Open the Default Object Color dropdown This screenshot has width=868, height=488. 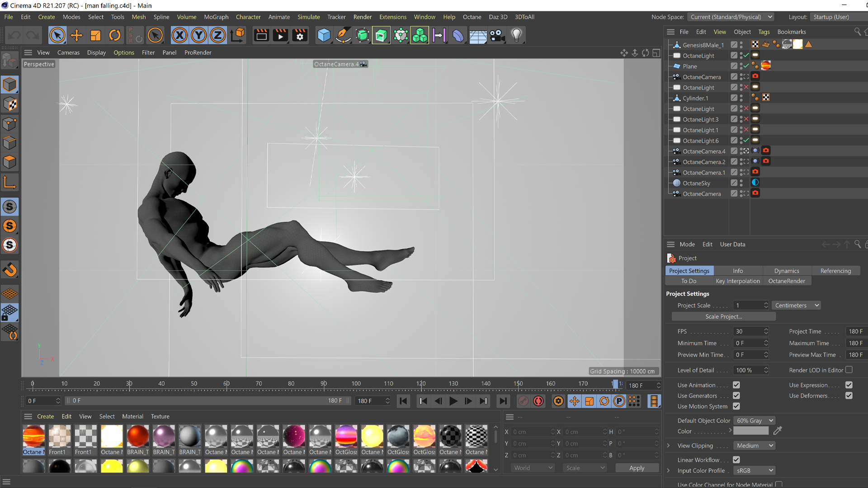tap(754, 420)
